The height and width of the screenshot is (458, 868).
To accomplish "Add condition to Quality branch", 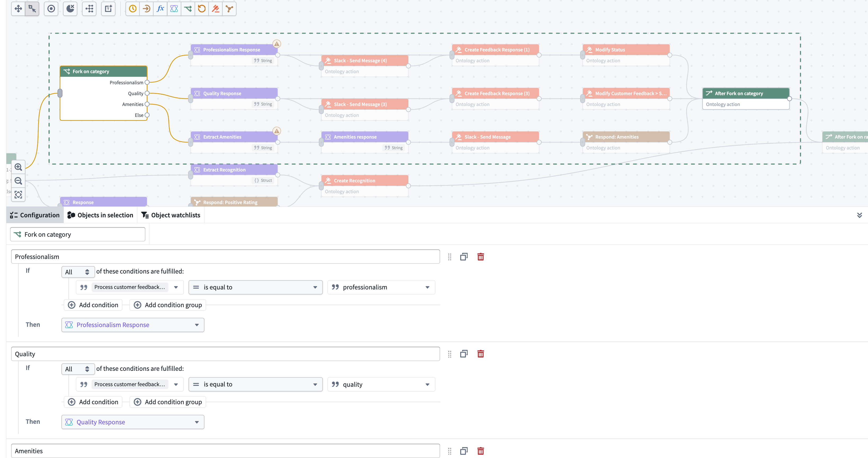I will point(93,402).
